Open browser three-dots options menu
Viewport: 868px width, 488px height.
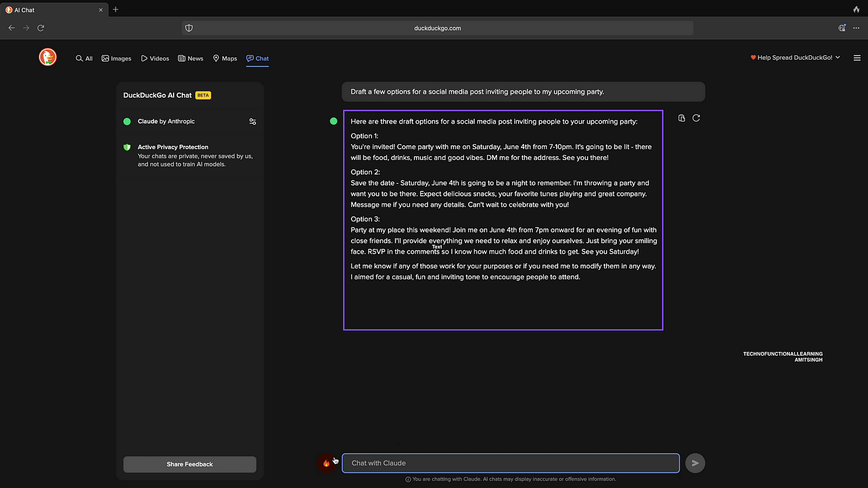point(856,28)
